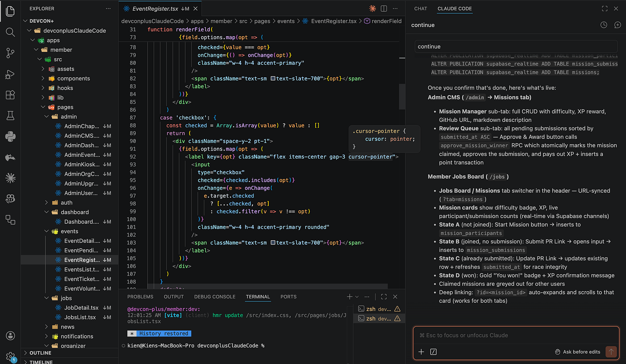Click events in the breadcrumb path
Screen dimensions: 626x364
(x=286, y=21)
